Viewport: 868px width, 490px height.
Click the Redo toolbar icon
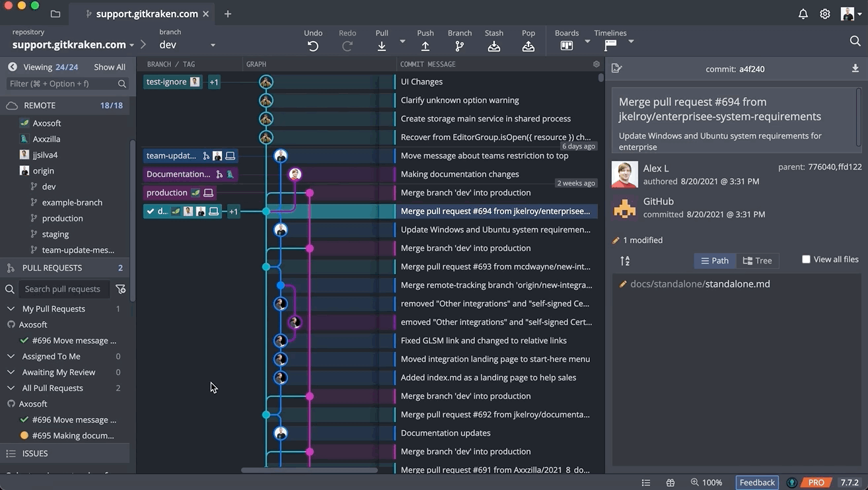[x=347, y=46]
